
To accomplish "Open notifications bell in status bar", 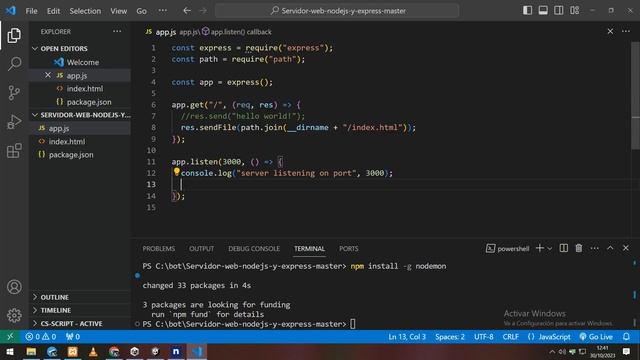I will (x=626, y=337).
